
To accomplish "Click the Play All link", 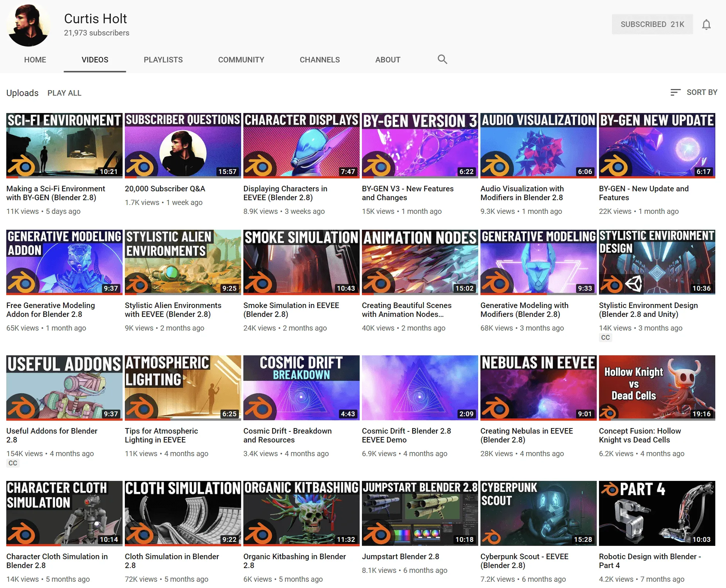I will (64, 93).
